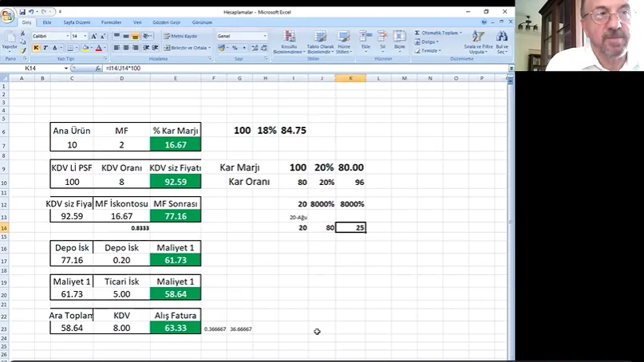This screenshot has width=644, height=362.
Task: Click the fill color paint bucket
Action: pos(84,48)
